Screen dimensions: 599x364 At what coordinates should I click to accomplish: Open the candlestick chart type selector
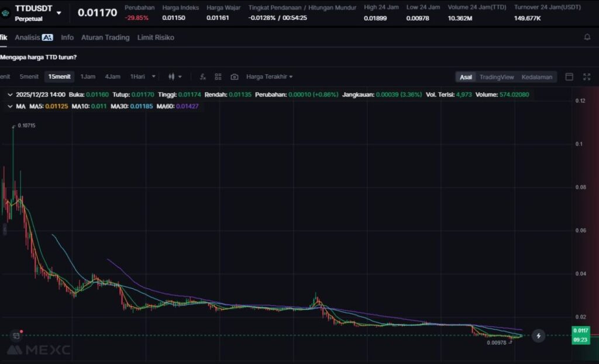point(175,77)
